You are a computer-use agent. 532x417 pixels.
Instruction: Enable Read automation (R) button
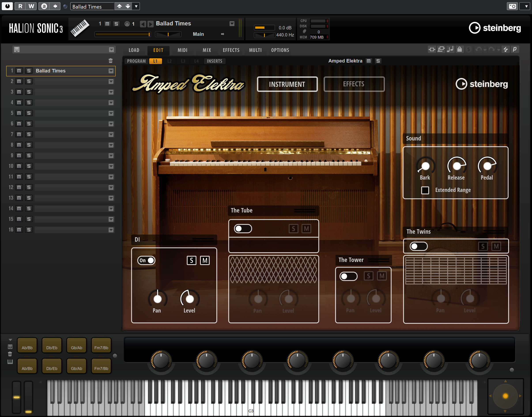click(20, 6)
